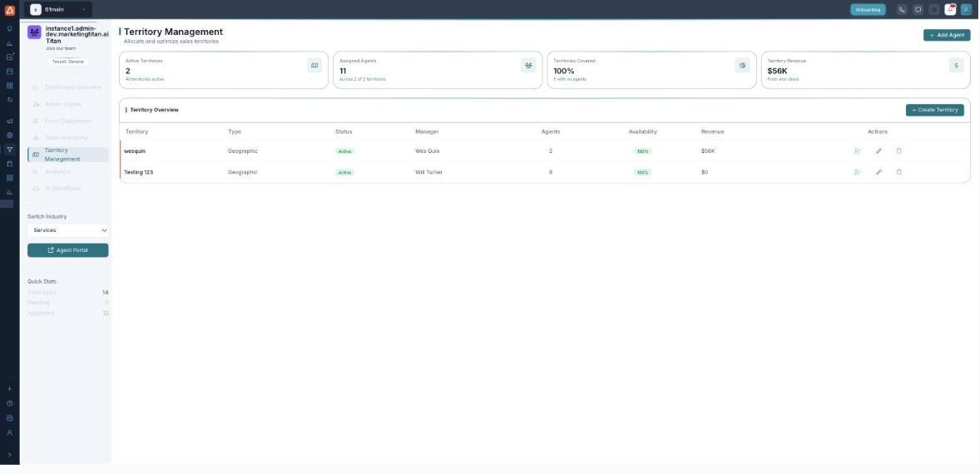This screenshot has height=474, width=980.
Task: Click the wesquin territory name
Action: click(135, 151)
